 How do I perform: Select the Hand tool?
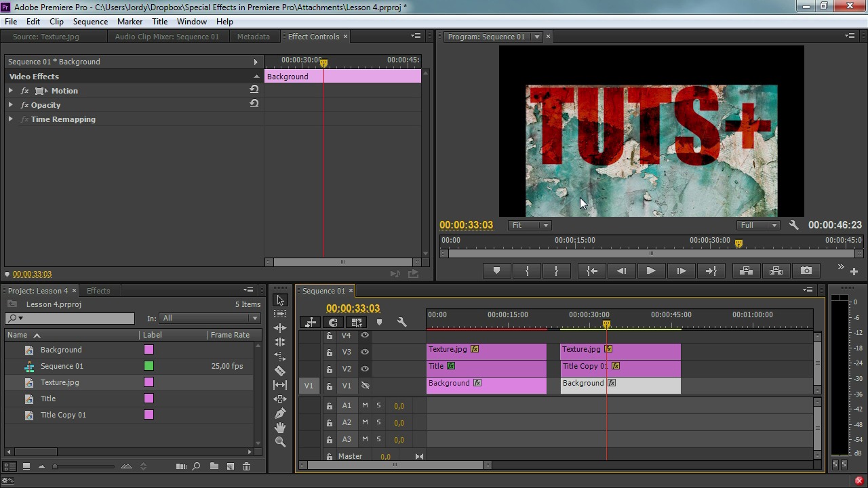(280, 428)
